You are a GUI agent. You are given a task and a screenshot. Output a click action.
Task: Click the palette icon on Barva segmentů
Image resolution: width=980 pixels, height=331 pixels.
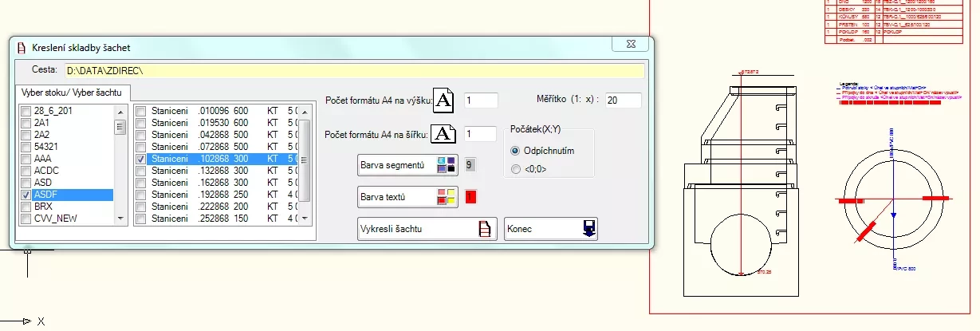(446, 165)
